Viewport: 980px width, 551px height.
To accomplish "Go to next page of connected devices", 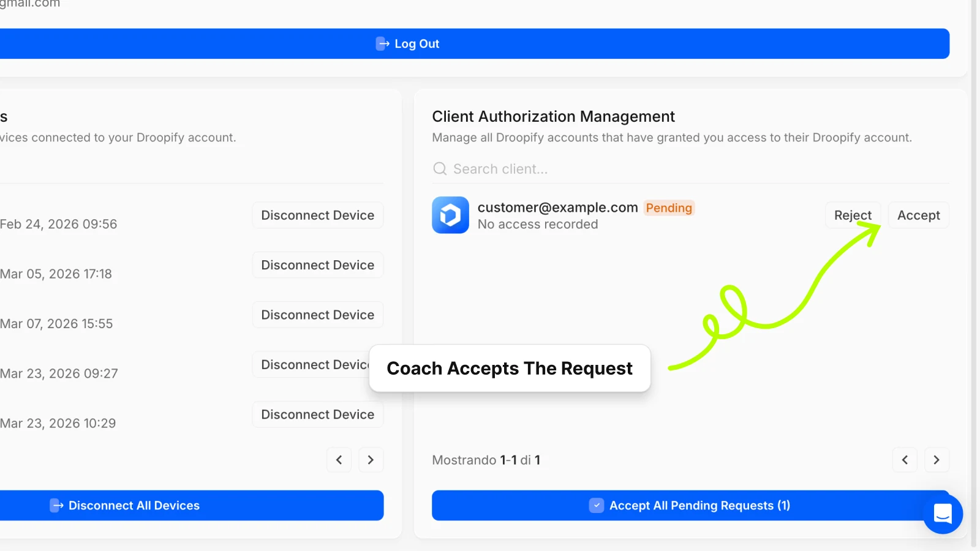I will coord(371,460).
